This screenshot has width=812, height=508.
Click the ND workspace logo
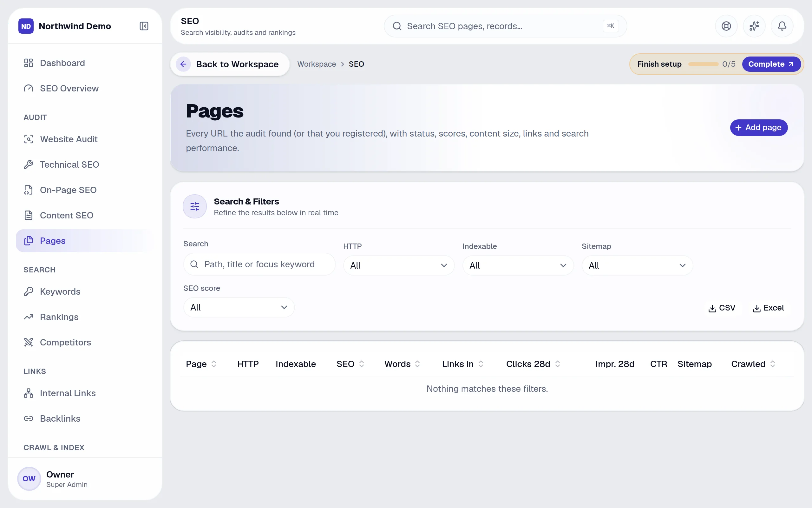[26, 26]
